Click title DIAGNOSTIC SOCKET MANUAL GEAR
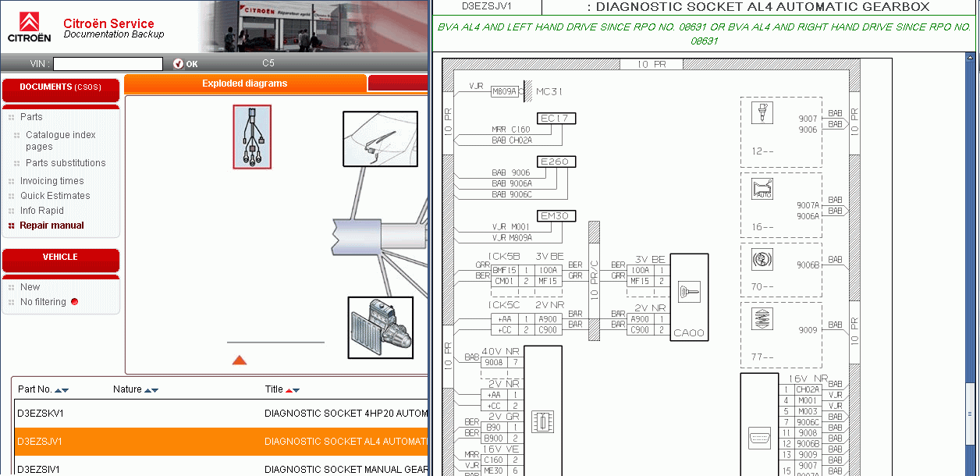This screenshot has width=980, height=476. tap(346, 470)
